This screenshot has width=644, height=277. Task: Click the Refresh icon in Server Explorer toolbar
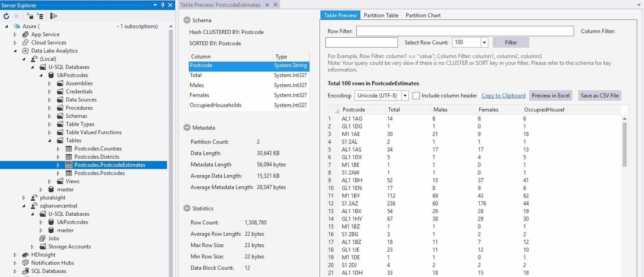tap(6, 16)
